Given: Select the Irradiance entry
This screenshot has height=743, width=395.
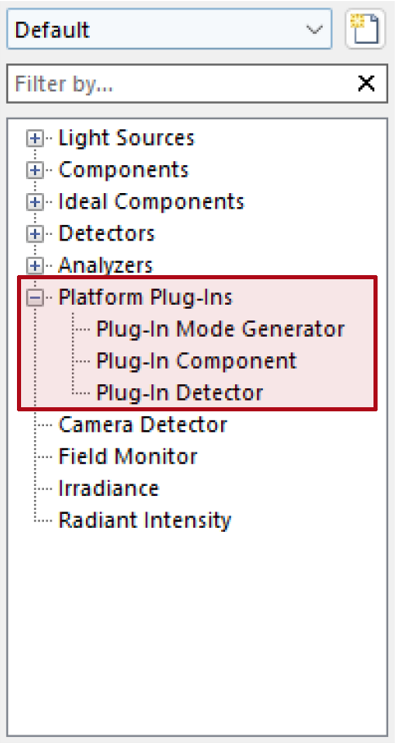Looking at the screenshot, I should pyautogui.click(x=108, y=488).
